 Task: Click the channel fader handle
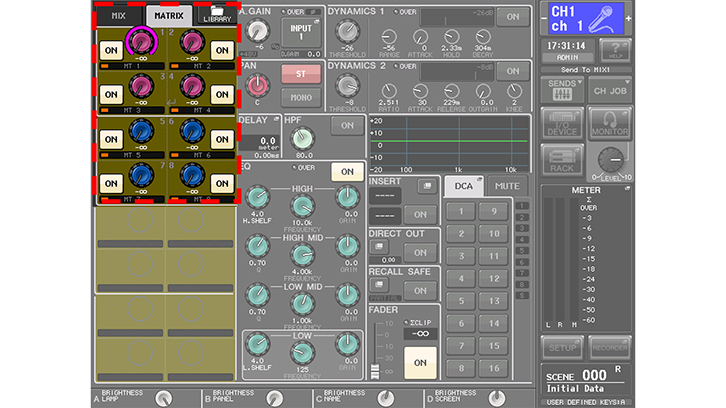coord(375,371)
